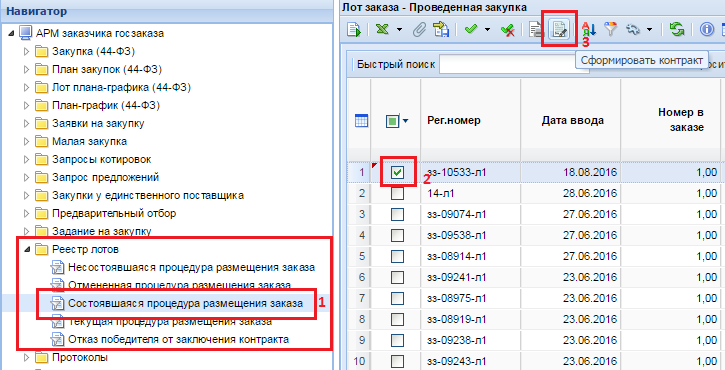
Task: Expand the План-график (44-ФЗ) folder
Action: 26,105
